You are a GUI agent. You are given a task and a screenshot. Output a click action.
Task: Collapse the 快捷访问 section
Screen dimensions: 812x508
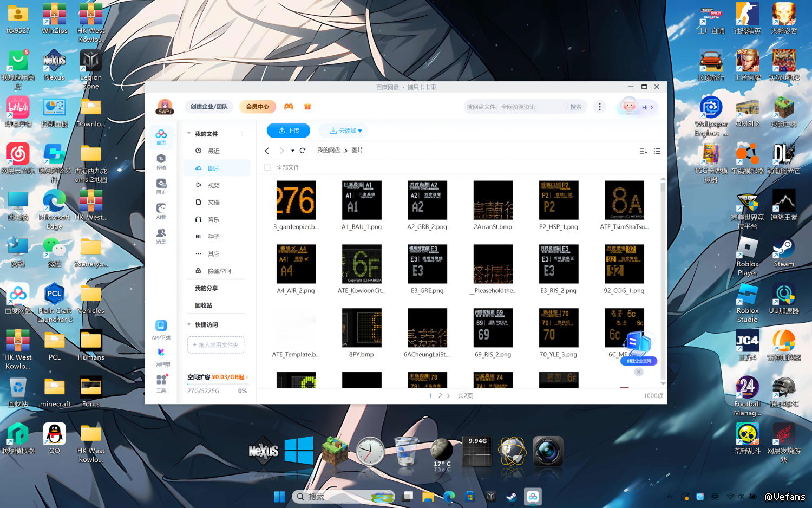click(189, 325)
